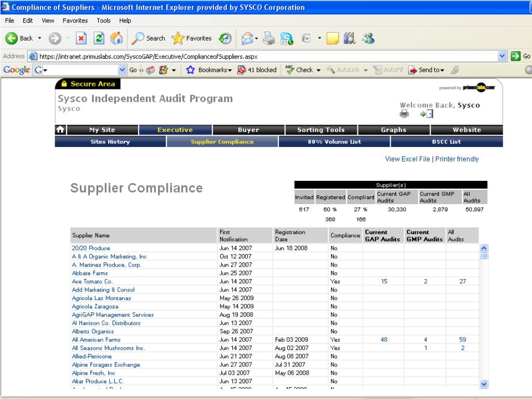
Task: Open All American Farms supplier link
Action: point(96,340)
